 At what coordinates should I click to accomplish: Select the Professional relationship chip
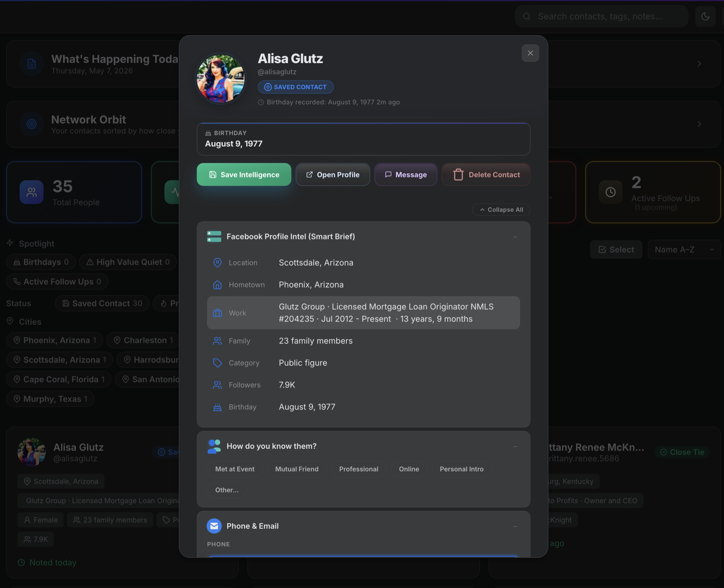(358, 469)
